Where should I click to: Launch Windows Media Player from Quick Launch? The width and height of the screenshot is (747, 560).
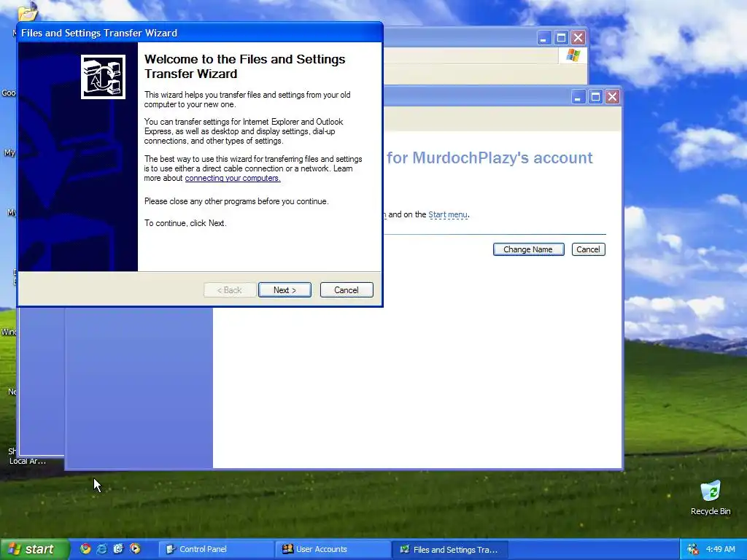[135, 549]
